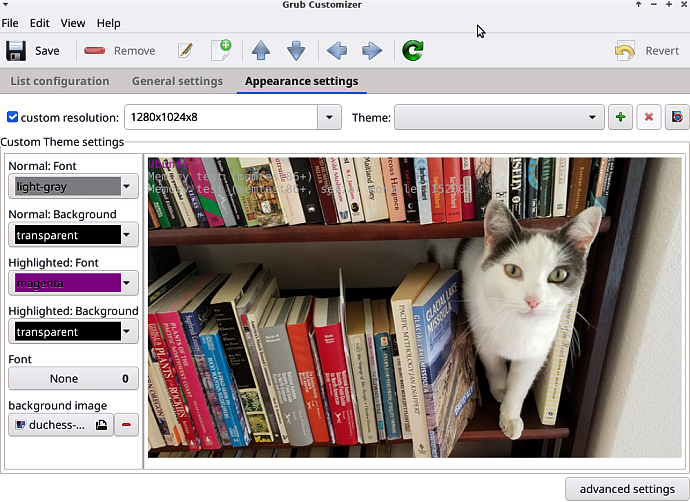Click the Save label in toolbar
The image size is (690, 502).
(47, 51)
